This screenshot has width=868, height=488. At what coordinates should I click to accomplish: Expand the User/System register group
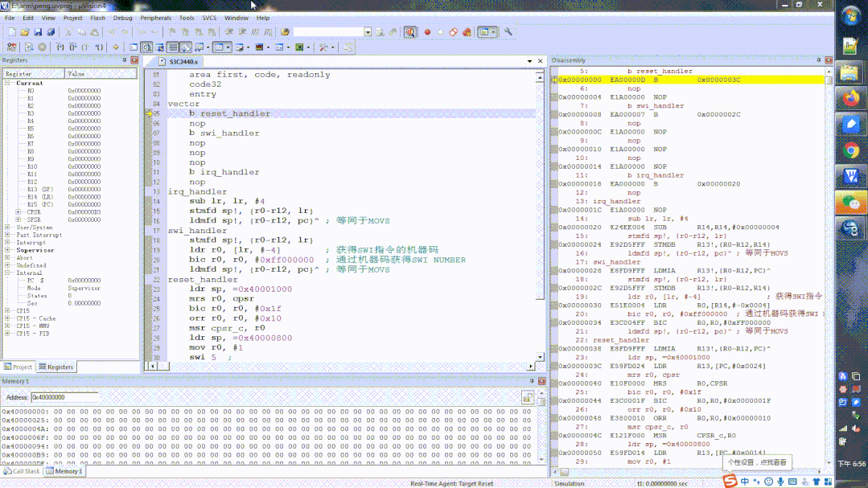8,228
